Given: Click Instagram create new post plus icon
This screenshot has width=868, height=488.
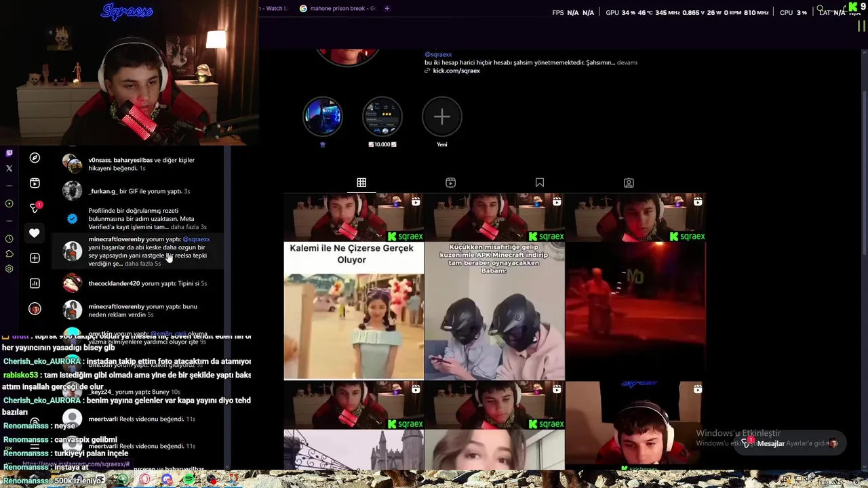Looking at the screenshot, I should (35, 258).
